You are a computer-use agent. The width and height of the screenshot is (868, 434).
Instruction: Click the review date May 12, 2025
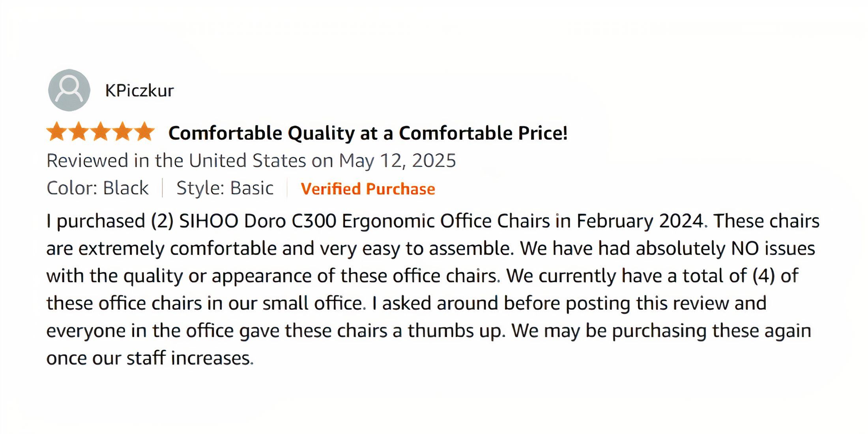tap(398, 161)
